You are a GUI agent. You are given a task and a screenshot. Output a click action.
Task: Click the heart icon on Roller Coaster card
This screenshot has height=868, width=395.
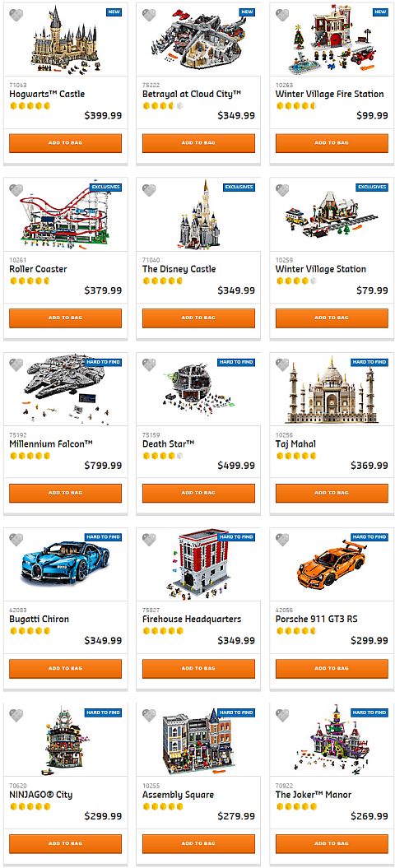pos(16,190)
